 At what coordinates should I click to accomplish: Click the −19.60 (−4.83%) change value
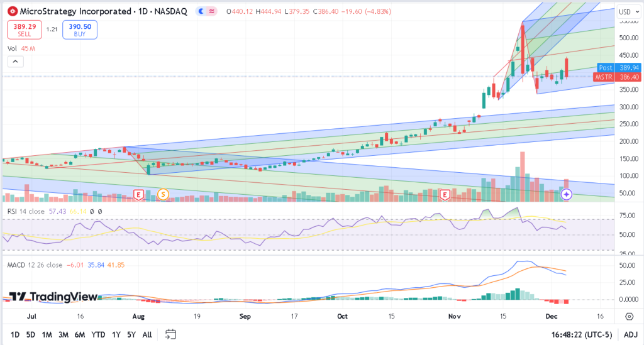(367, 11)
